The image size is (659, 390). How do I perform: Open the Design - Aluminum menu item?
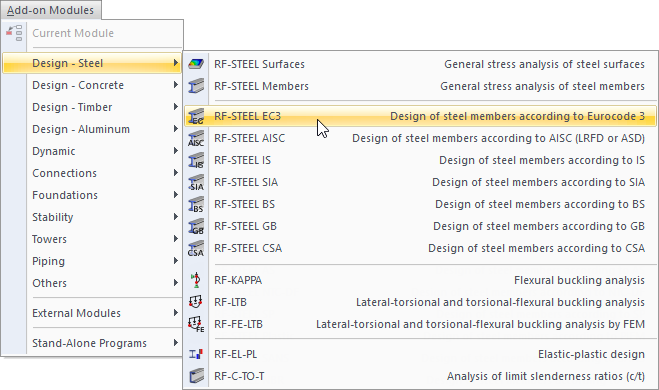point(92,129)
